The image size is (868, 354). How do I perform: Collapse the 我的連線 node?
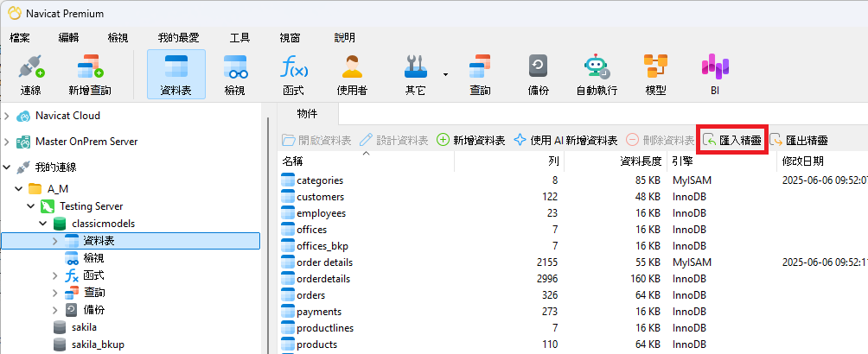pos(7,167)
